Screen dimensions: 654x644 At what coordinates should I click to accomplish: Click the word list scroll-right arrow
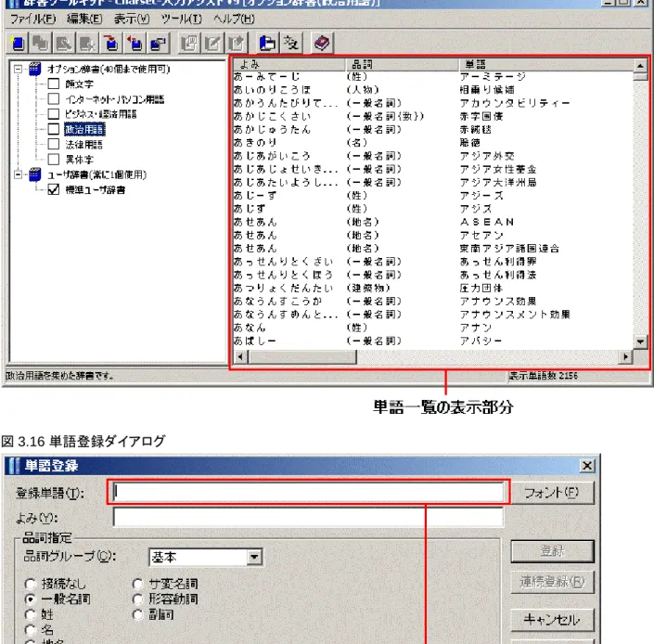625,356
